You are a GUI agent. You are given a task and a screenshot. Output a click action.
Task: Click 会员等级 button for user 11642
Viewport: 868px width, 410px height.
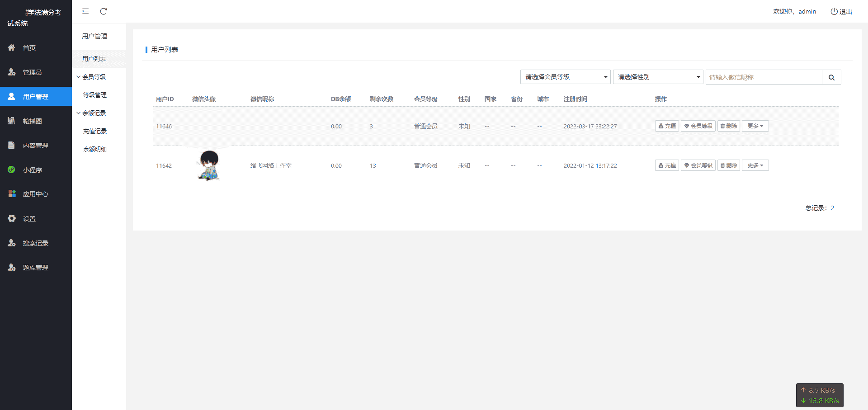tap(698, 165)
